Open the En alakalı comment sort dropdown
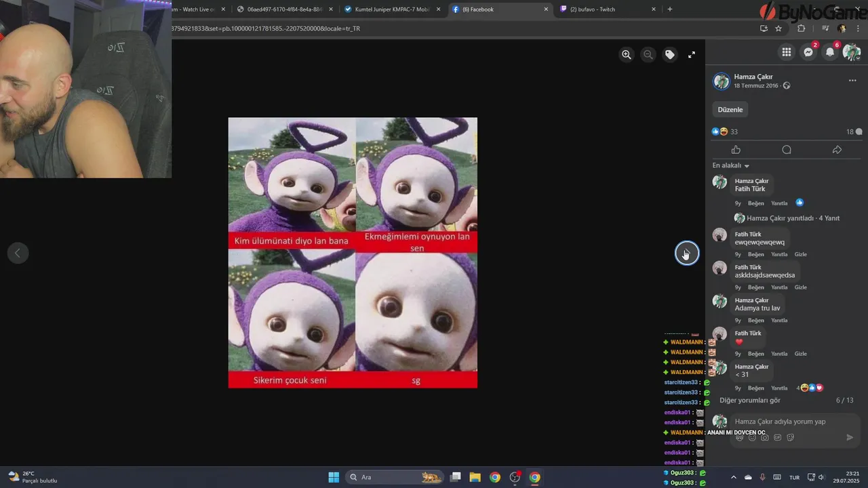This screenshot has height=488, width=868. [x=731, y=166]
